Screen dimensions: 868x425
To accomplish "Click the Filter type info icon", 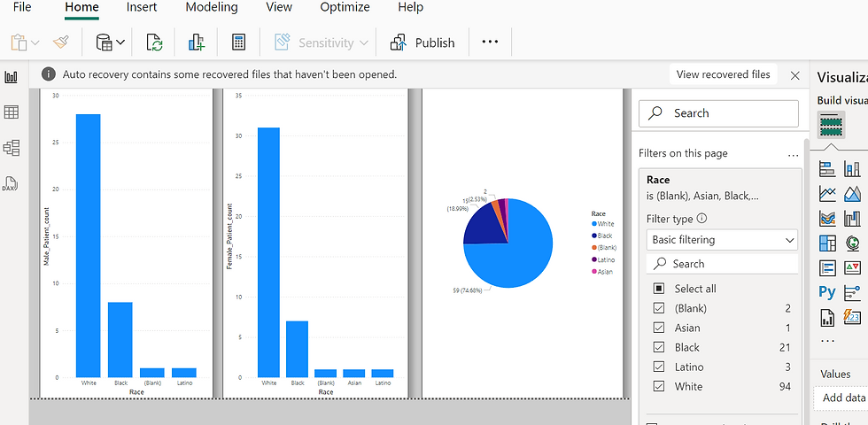I will click(x=701, y=219).
